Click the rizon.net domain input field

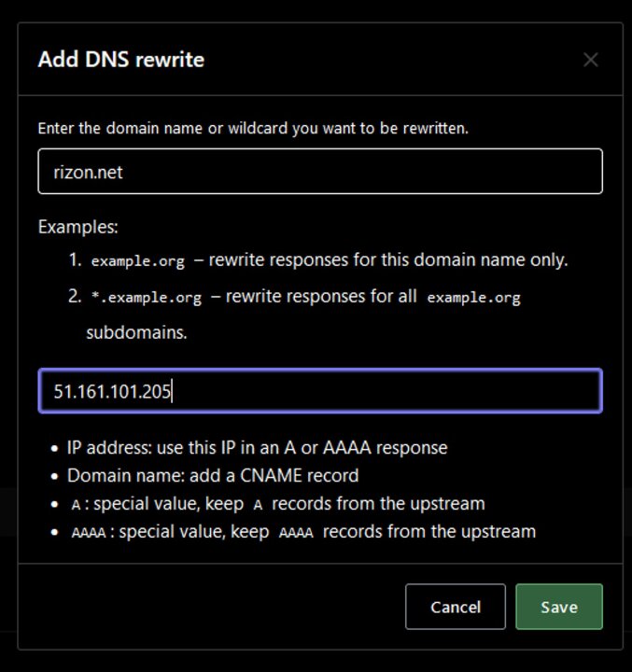[x=320, y=172]
